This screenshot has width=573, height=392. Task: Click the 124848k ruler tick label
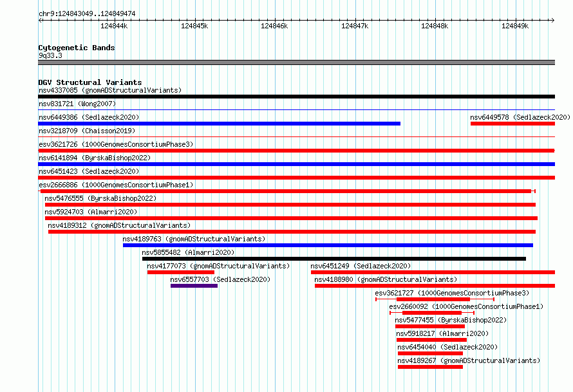pyautogui.click(x=435, y=26)
